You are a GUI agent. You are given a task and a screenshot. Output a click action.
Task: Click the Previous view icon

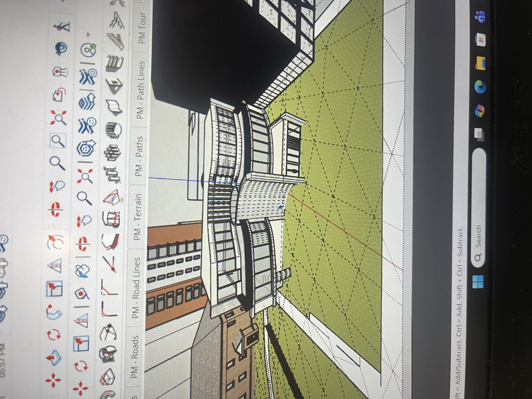point(59,95)
